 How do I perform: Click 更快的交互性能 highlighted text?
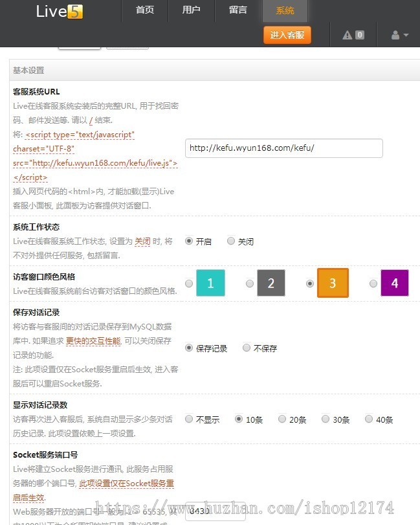click(x=93, y=341)
